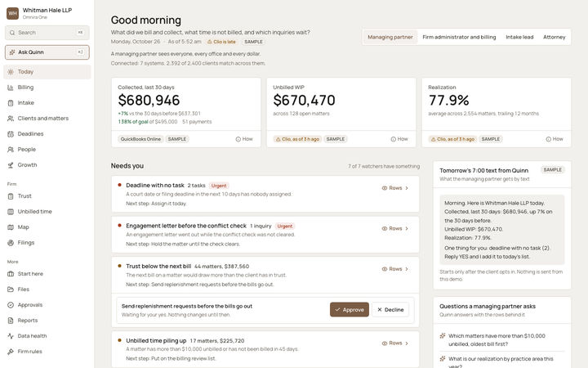This screenshot has height=368, width=588.
Task: Open Ask Quinn assistant
Action: 47,52
